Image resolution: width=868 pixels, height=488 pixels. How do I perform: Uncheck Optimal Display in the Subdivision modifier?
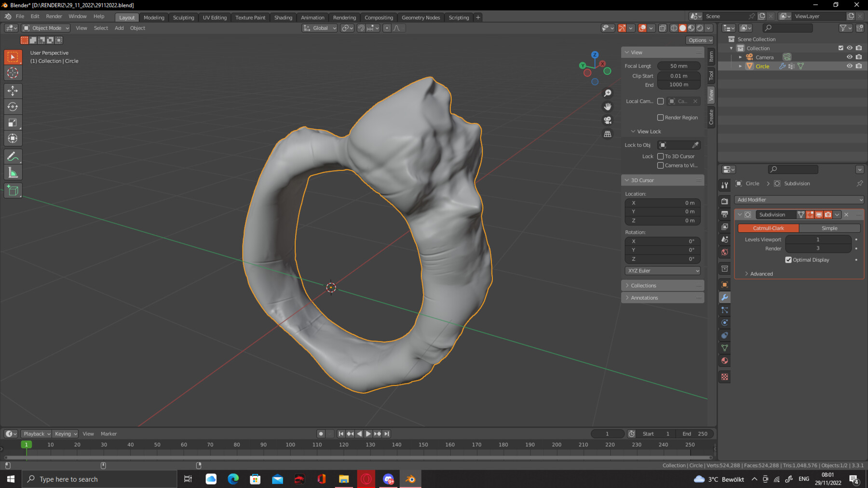click(x=788, y=260)
